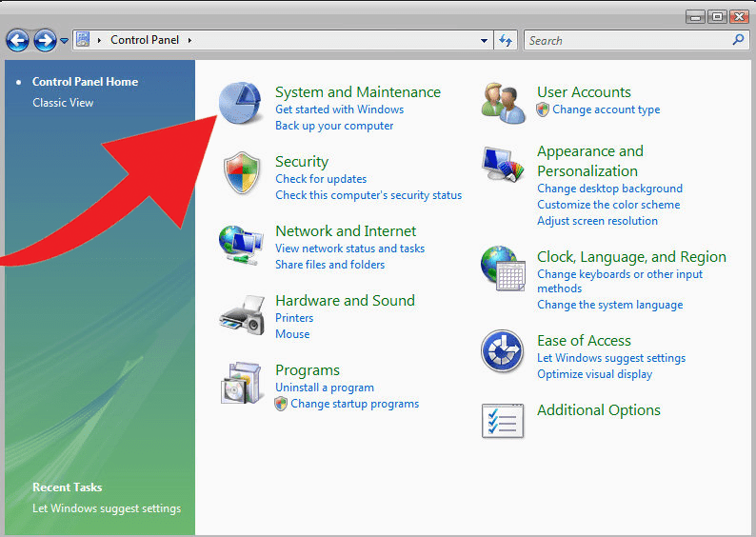Open Network and Internet heading
This screenshot has width=756, height=537.
pos(346,231)
